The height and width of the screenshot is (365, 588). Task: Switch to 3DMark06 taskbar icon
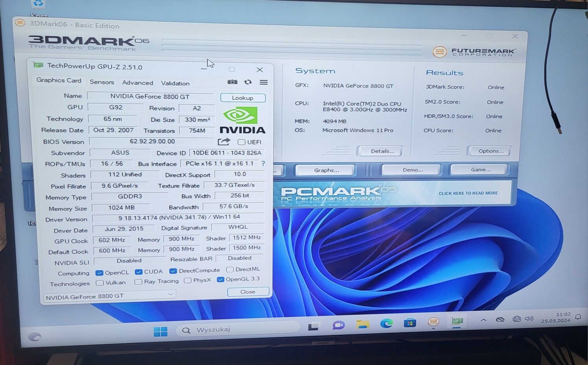pos(433,322)
